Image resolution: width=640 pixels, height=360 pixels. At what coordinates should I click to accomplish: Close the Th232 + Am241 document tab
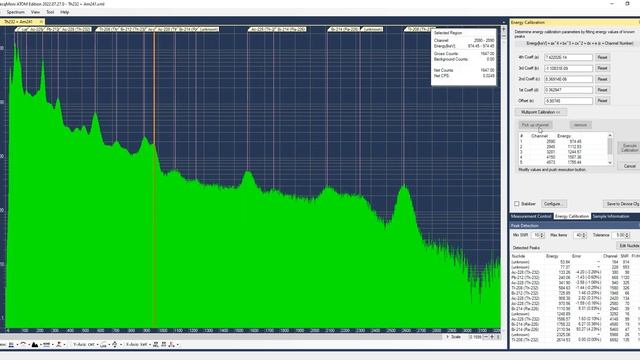(41, 22)
